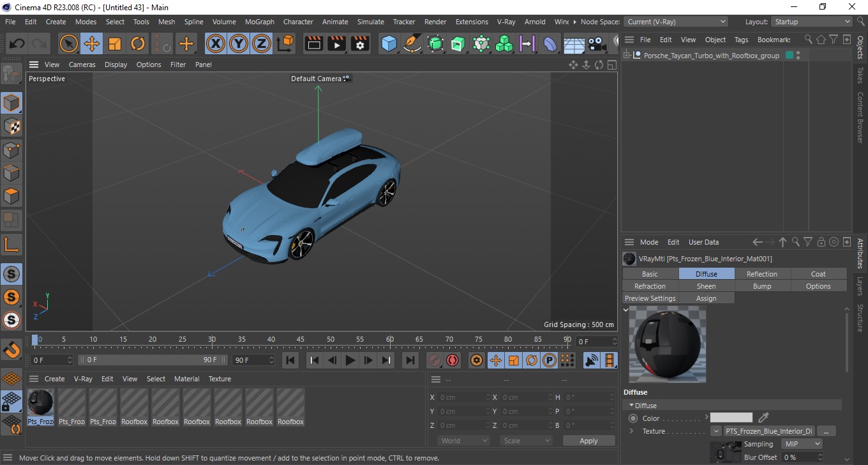Open the Takes side tab
The width and height of the screenshot is (868, 465).
[860, 75]
